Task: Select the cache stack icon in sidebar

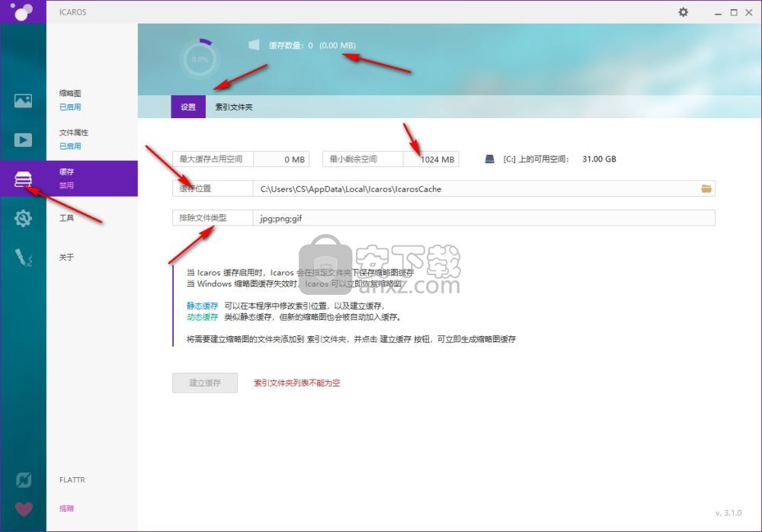Action: 23,179
